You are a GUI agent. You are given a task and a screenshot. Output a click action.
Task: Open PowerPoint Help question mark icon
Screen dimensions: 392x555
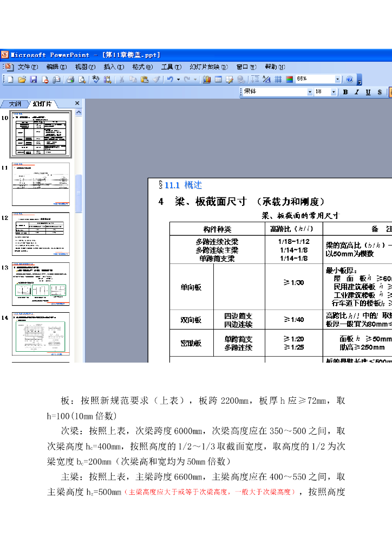(349, 80)
